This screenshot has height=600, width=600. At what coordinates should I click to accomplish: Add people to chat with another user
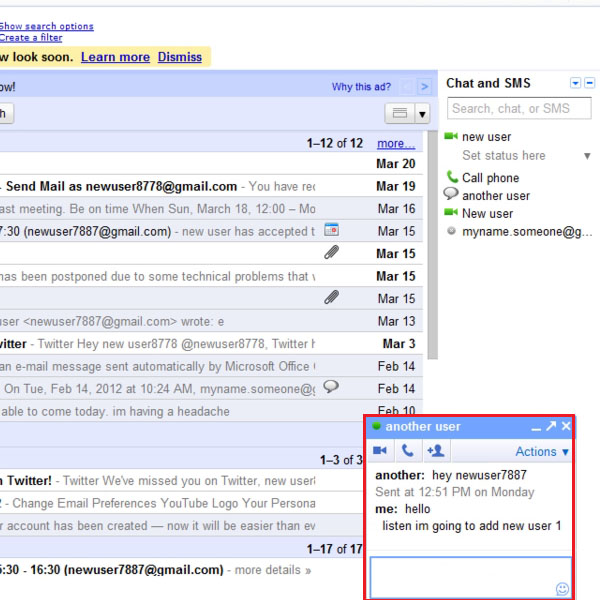tap(436, 450)
